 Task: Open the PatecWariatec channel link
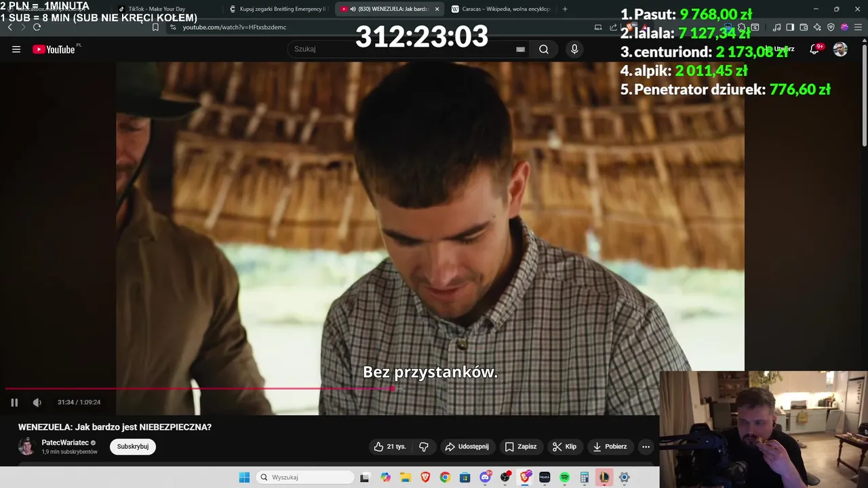[x=65, y=443]
